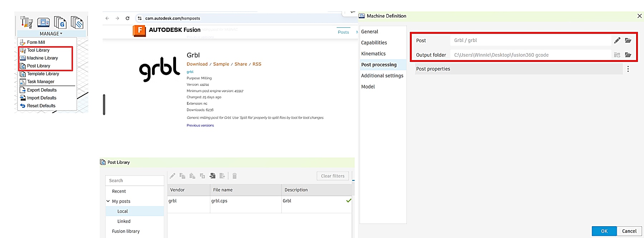Open Machine Library icon in Manage toolbar
The width and height of the screenshot is (644, 238).
point(44,22)
